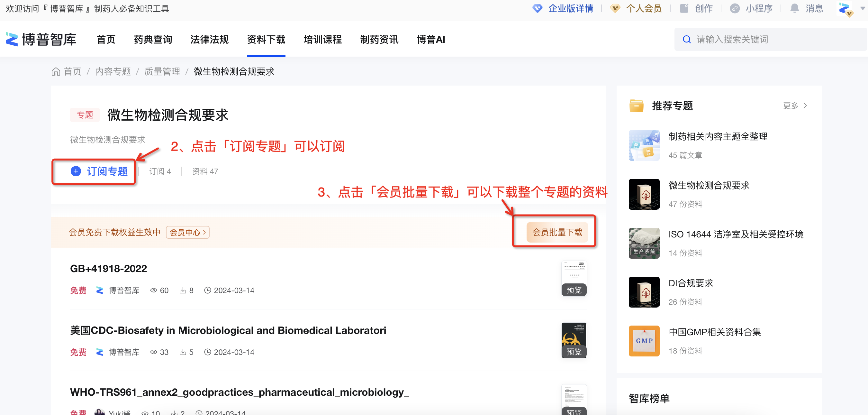Click 微生物检测合规要求 title in 推荐专题 list
This screenshot has height=415, width=868.
(709, 185)
